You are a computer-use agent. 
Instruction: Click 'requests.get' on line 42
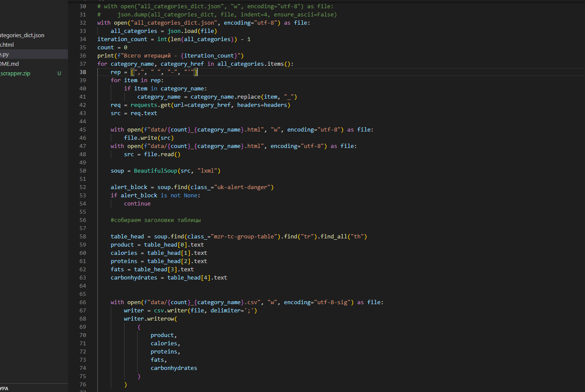pyautogui.click(x=151, y=105)
